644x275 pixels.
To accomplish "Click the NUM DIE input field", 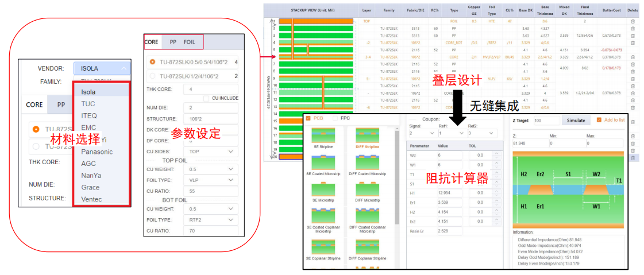I will click(211, 108).
